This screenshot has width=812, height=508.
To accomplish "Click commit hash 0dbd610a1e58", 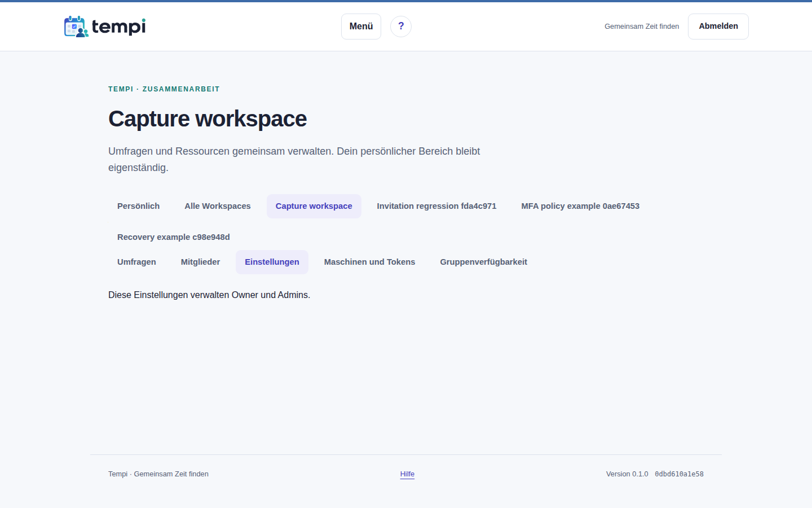I will [679, 474].
